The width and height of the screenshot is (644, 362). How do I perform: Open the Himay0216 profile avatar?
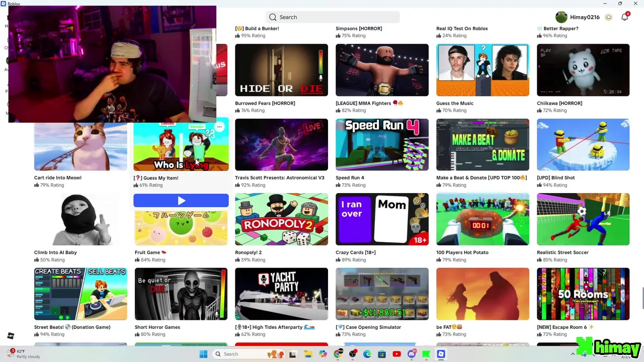point(561,17)
